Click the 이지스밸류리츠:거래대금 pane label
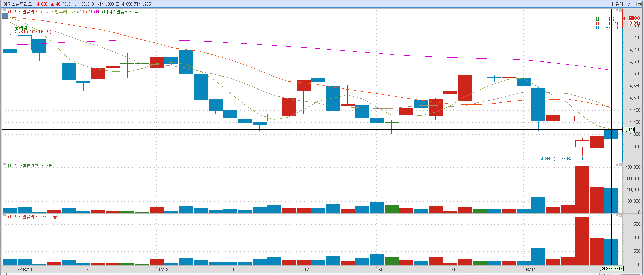 pyautogui.click(x=33, y=217)
